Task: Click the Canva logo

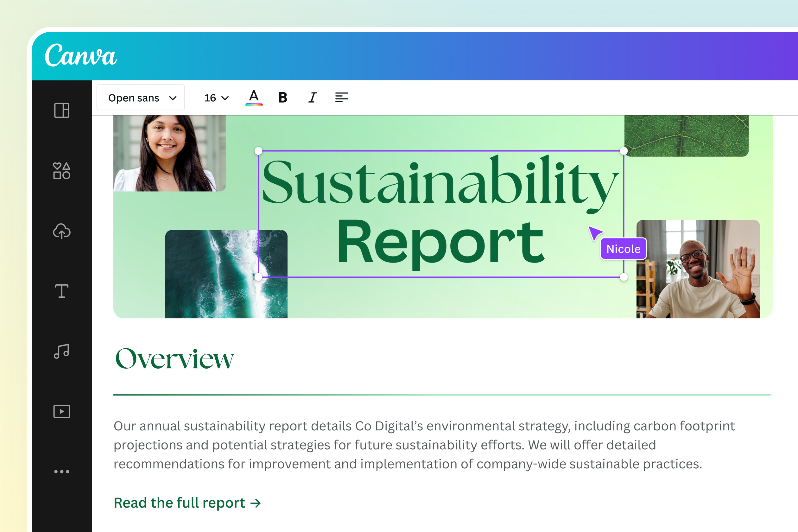Action: [x=81, y=55]
